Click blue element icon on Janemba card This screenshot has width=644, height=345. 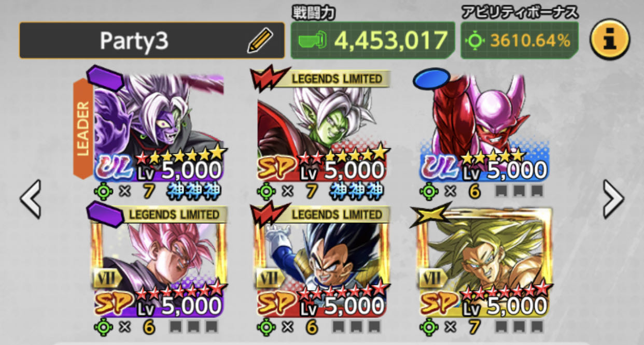click(431, 78)
